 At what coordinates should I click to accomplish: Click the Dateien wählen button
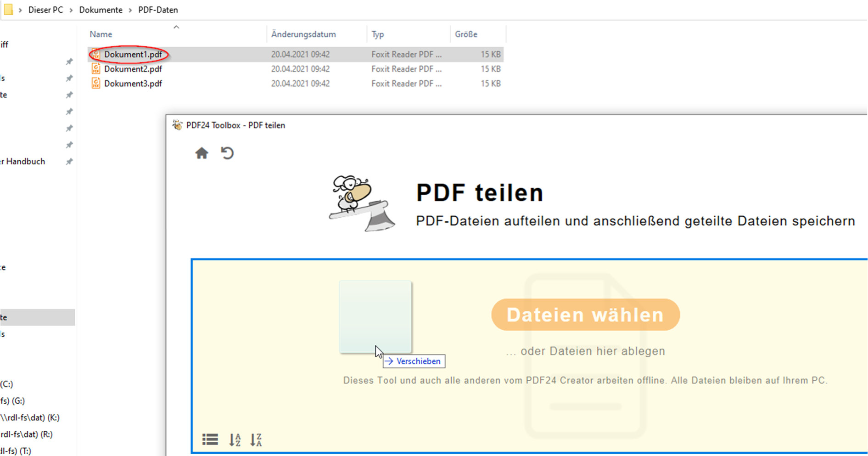click(585, 315)
